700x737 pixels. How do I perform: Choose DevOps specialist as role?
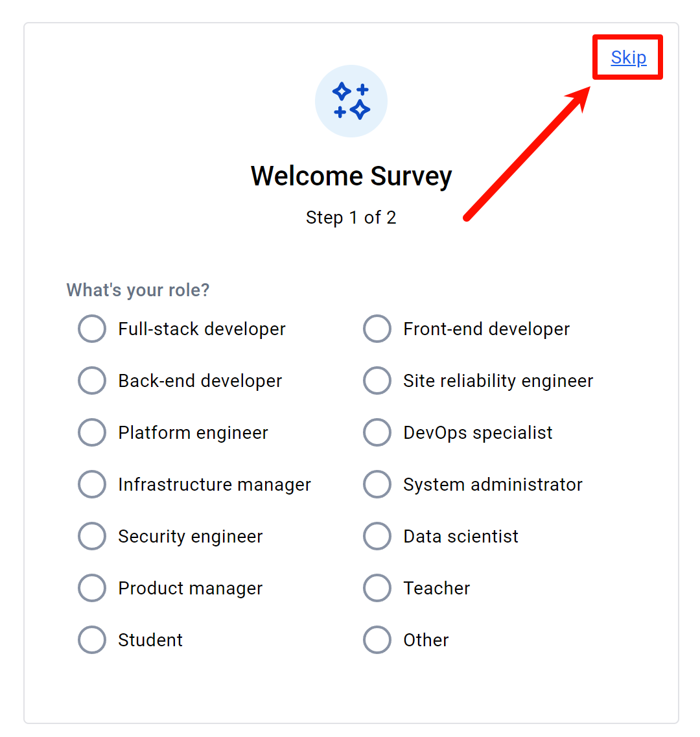377,432
